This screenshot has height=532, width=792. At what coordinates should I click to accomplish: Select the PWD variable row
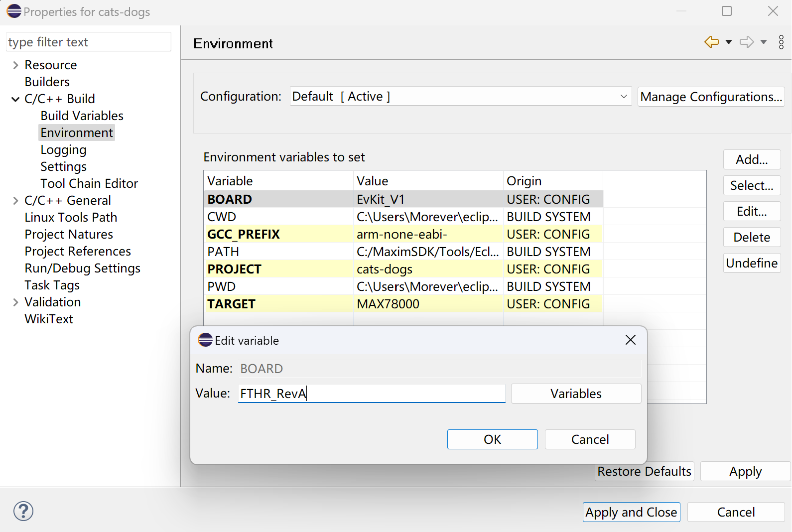[x=403, y=286]
